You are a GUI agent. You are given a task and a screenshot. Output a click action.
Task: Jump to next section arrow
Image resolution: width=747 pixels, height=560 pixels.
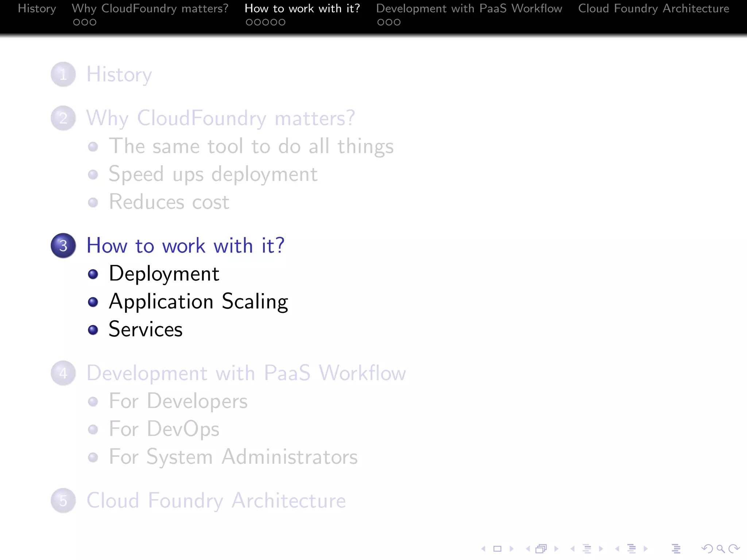[x=646, y=549]
